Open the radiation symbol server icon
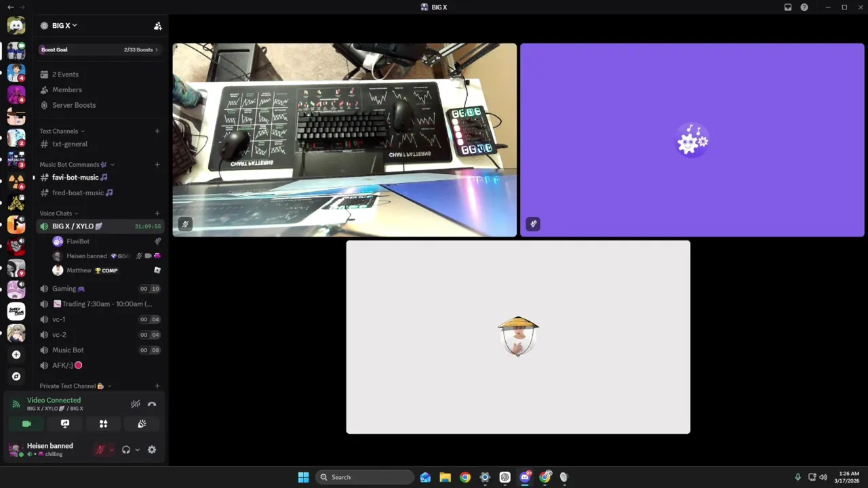This screenshot has height=488, width=868. pyautogui.click(x=16, y=181)
